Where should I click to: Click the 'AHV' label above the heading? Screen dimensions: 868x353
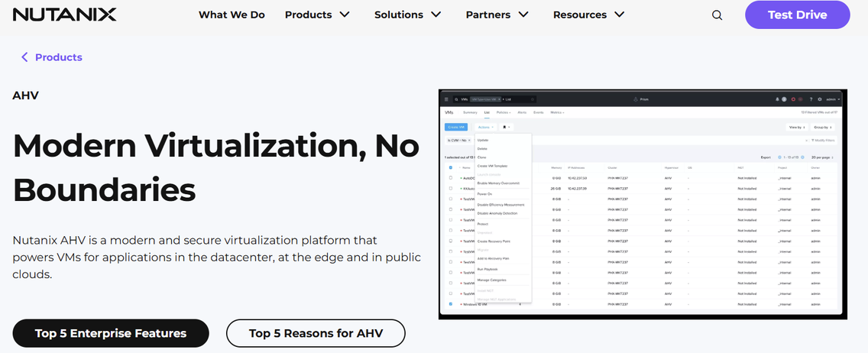point(25,96)
